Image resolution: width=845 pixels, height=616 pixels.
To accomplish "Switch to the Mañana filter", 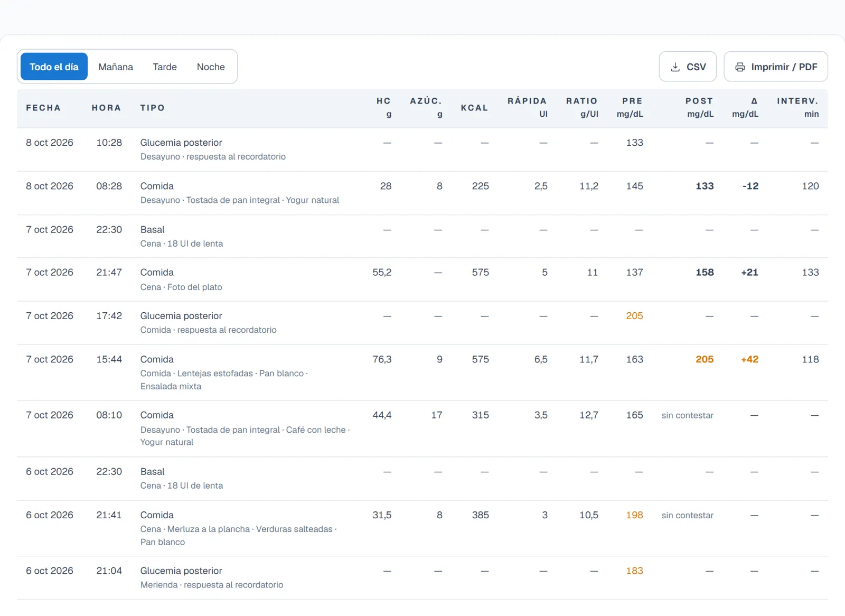I will [x=116, y=67].
